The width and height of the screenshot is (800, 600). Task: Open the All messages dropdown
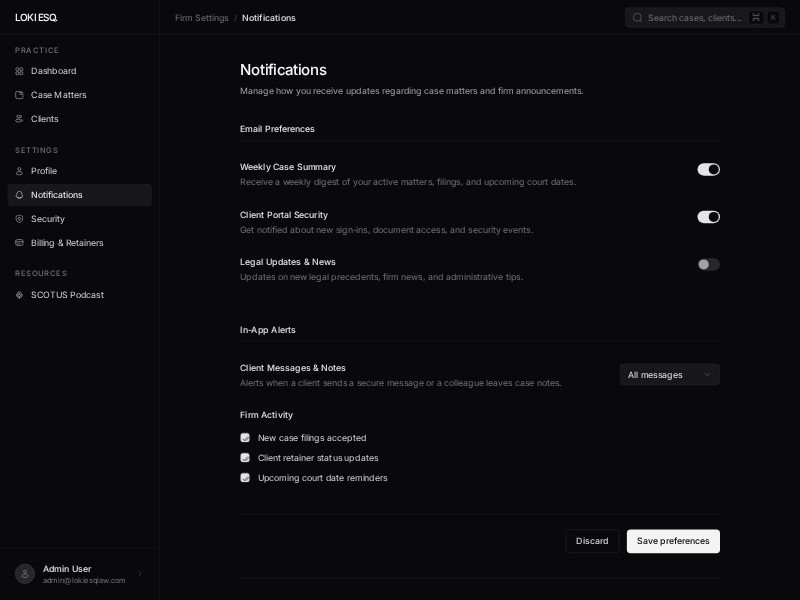669,375
